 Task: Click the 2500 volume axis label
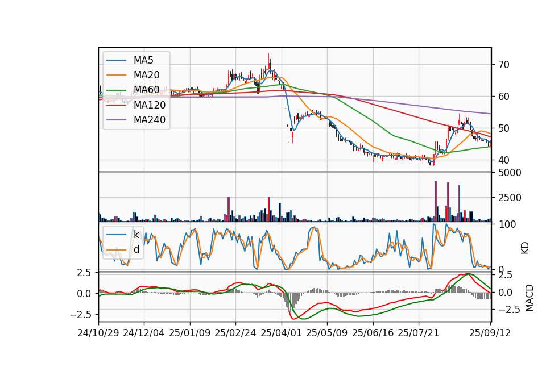pos(510,198)
